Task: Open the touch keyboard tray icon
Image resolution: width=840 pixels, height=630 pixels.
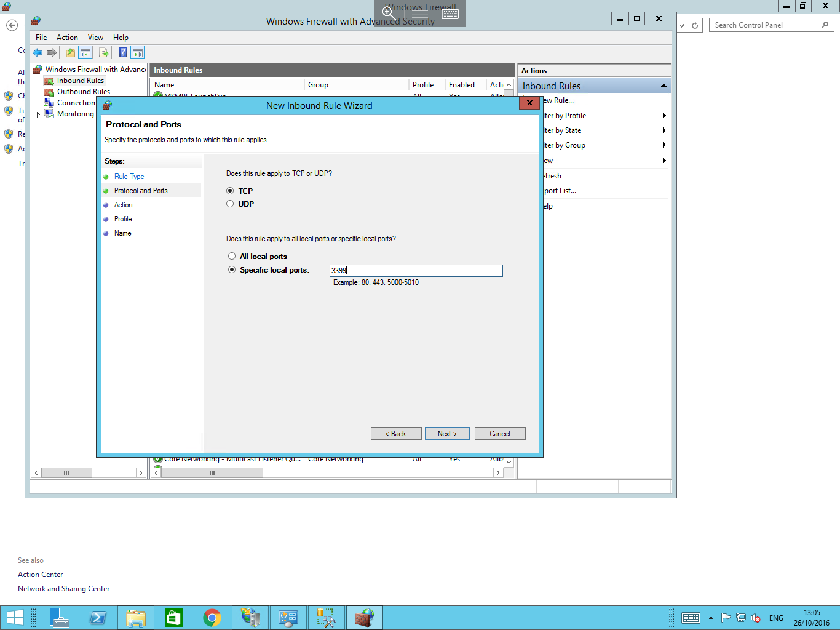Action: [690, 618]
